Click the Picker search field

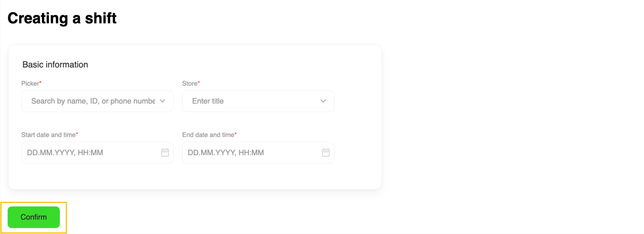(x=93, y=101)
